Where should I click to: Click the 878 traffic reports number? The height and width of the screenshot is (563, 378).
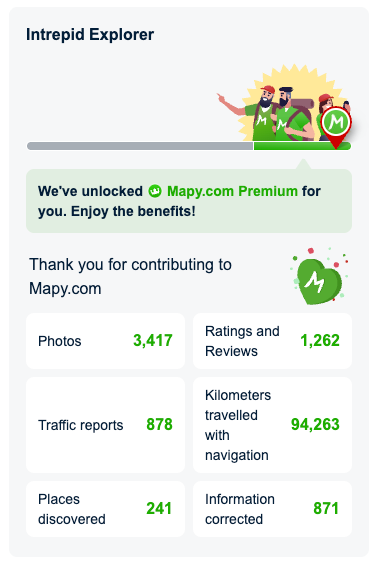pos(159,424)
